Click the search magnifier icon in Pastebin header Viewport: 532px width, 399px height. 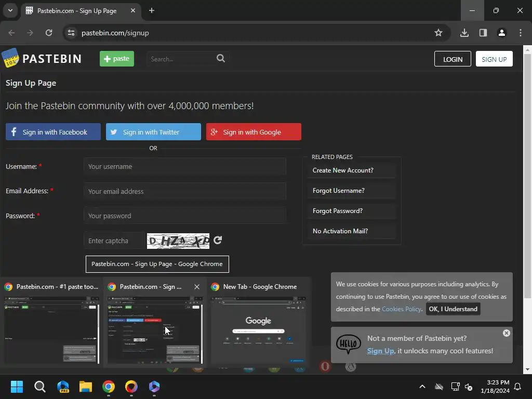pyautogui.click(x=220, y=58)
